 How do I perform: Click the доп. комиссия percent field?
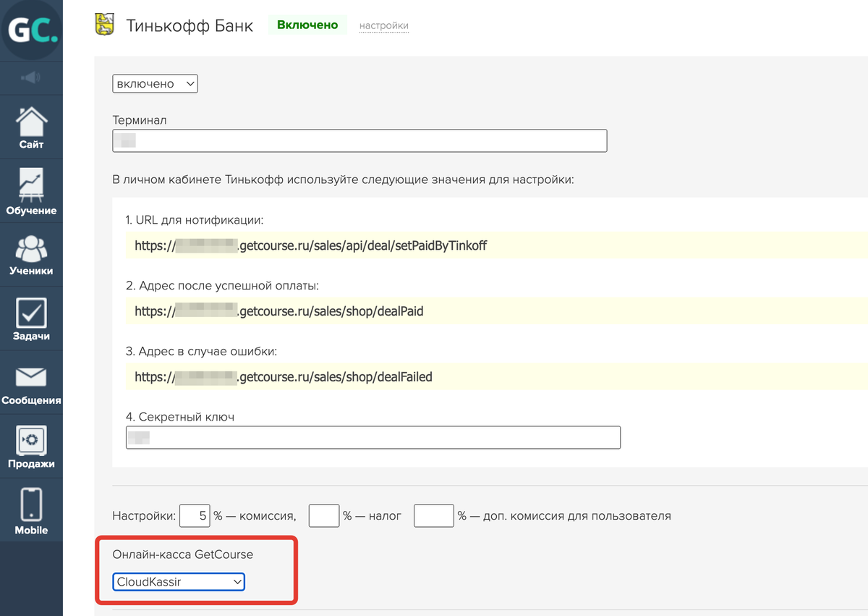coord(434,516)
